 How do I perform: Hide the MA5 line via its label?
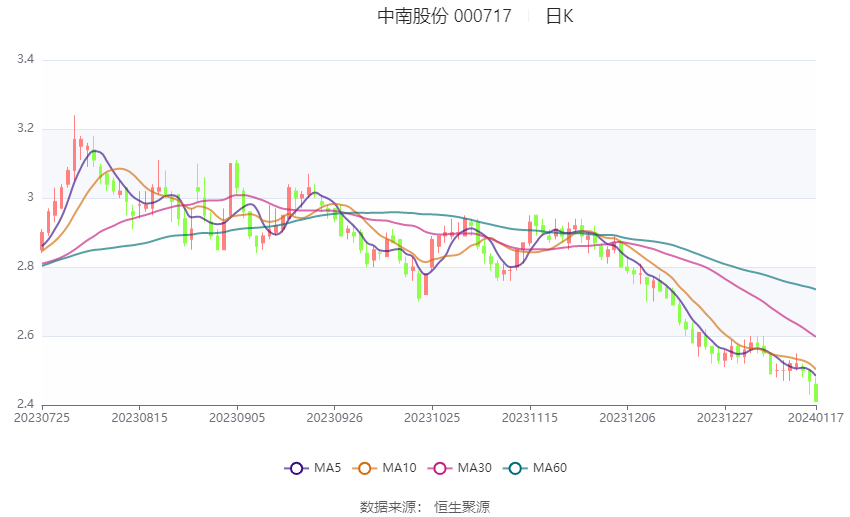pos(327,468)
